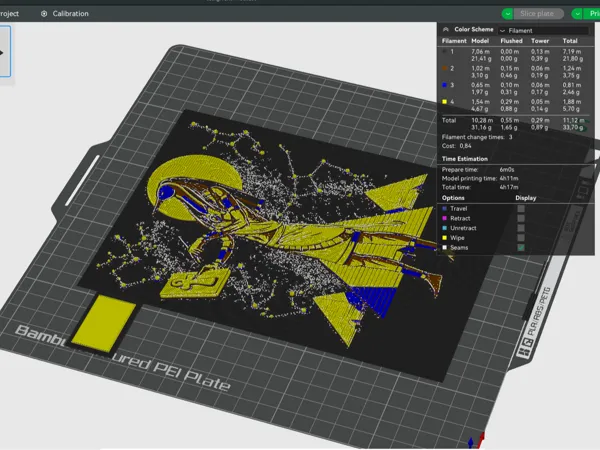Toggle the Retract display checkbox
This screenshot has height=450, width=600.
coord(521,218)
